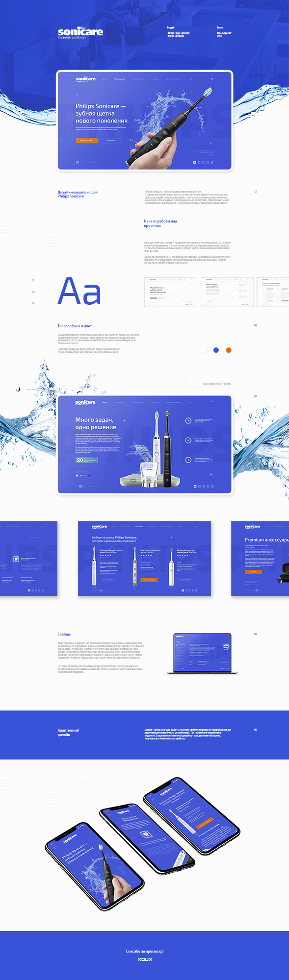Choose the white brush color dot in the 'Много задач' slide
This screenshot has width=289, height=980.
pyautogui.click(x=77, y=475)
